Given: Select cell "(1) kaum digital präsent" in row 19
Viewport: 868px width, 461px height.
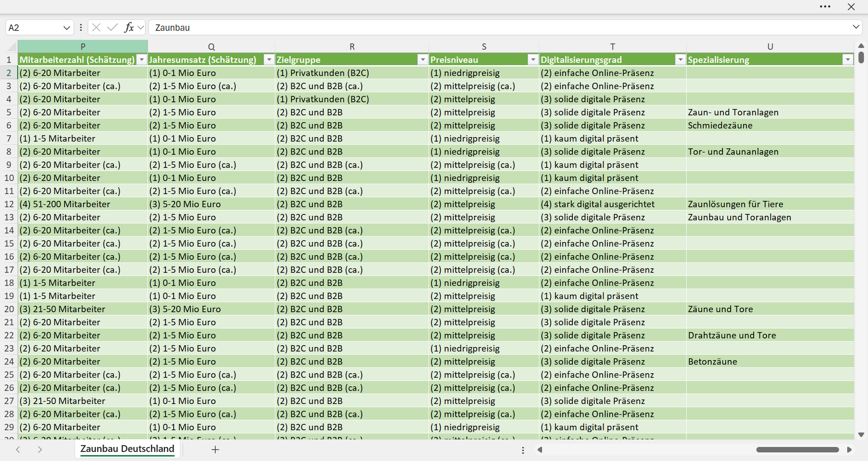Looking at the screenshot, I should (612, 296).
